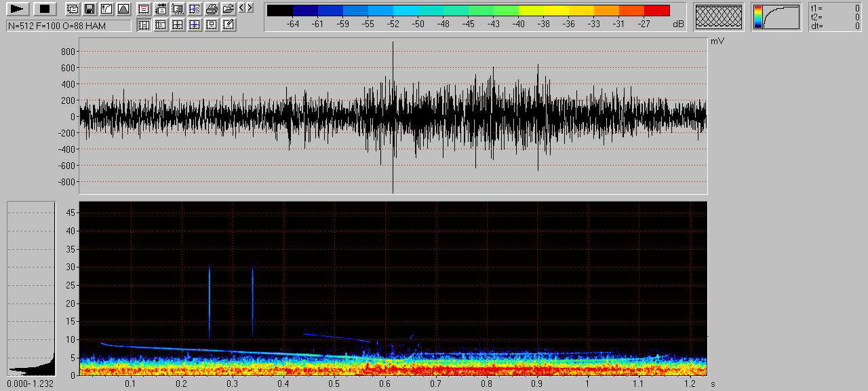
Task: Click the red swatch at -27 dB
Action: coord(656,11)
